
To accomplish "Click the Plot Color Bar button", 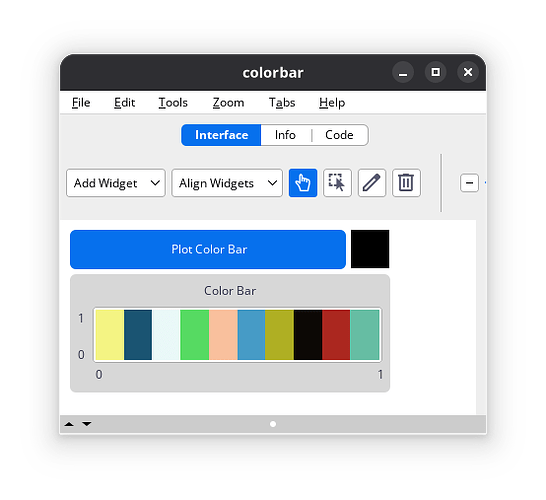I will [x=208, y=249].
